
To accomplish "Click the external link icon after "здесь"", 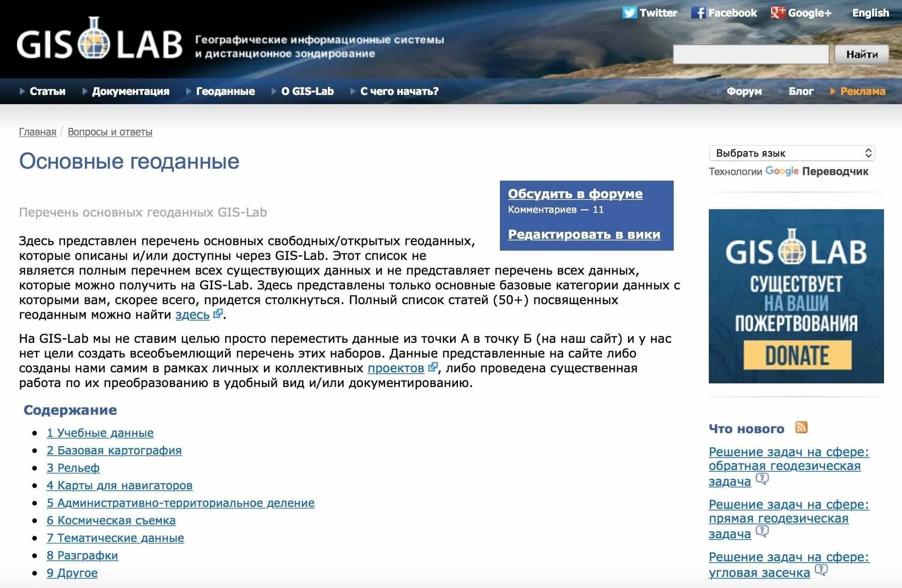I will 217,313.
